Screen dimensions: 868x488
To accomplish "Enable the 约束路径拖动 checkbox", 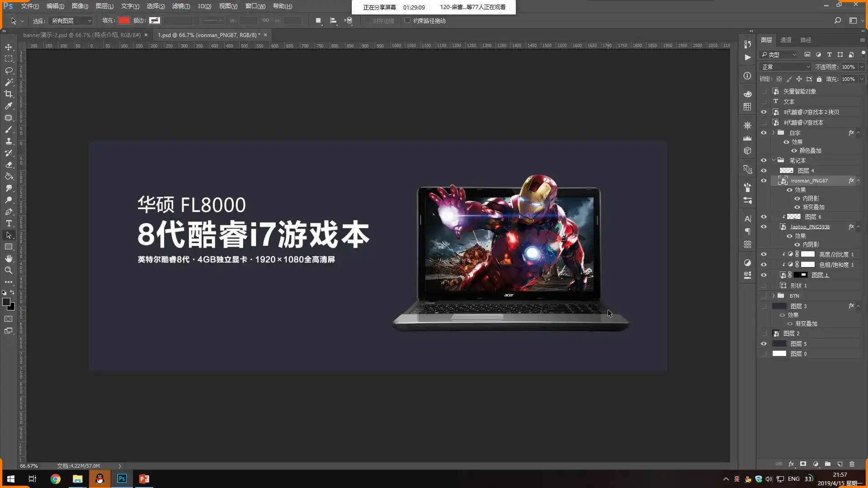I will point(407,20).
